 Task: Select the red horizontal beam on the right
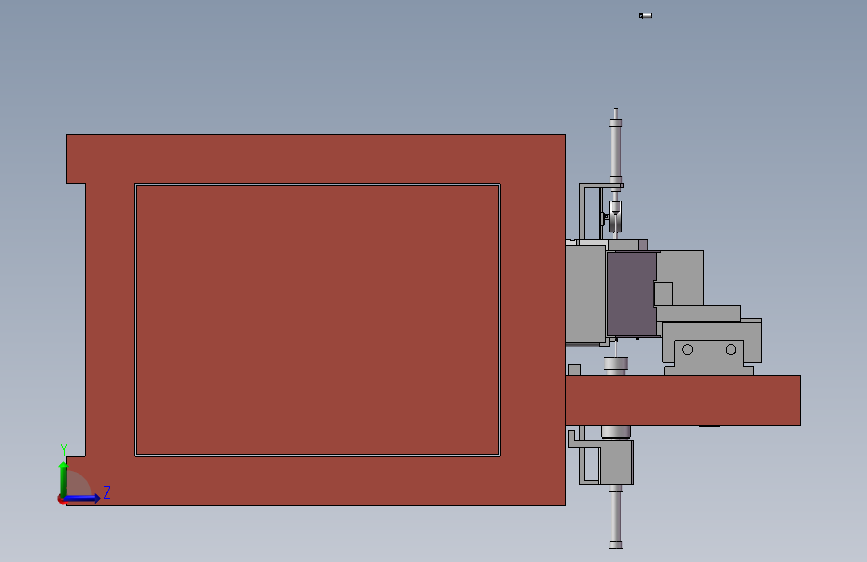pos(683,400)
